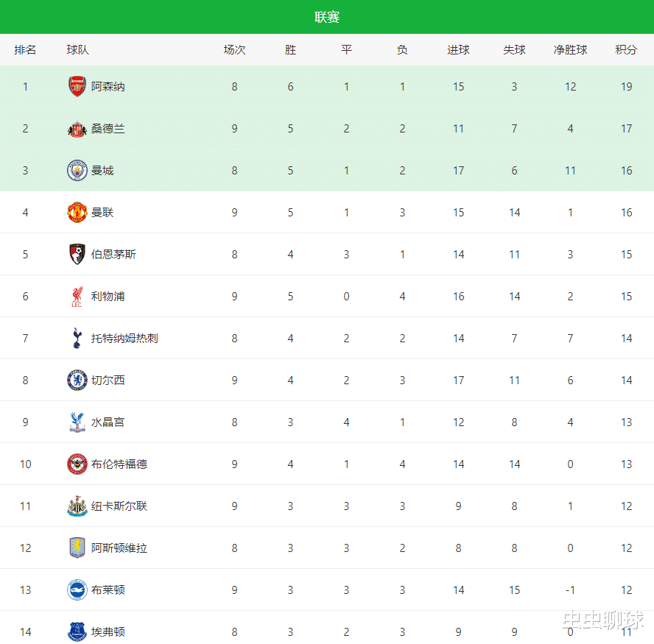Click the Tottenham Hotspur crest icon
Image resolution: width=654 pixels, height=644 pixels.
(x=77, y=339)
